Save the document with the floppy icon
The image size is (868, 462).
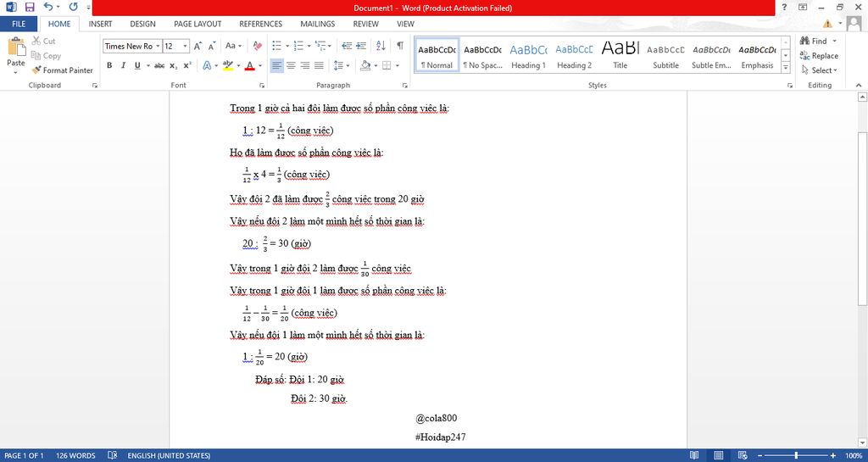pyautogui.click(x=30, y=7)
